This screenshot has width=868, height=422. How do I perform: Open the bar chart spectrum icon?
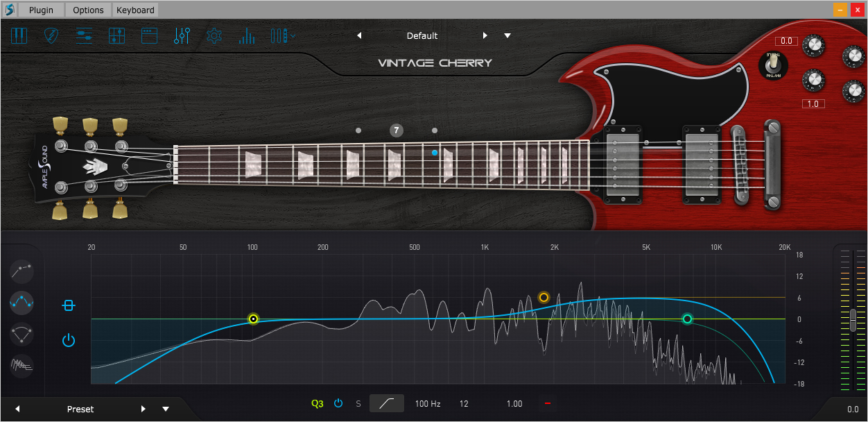pos(247,36)
